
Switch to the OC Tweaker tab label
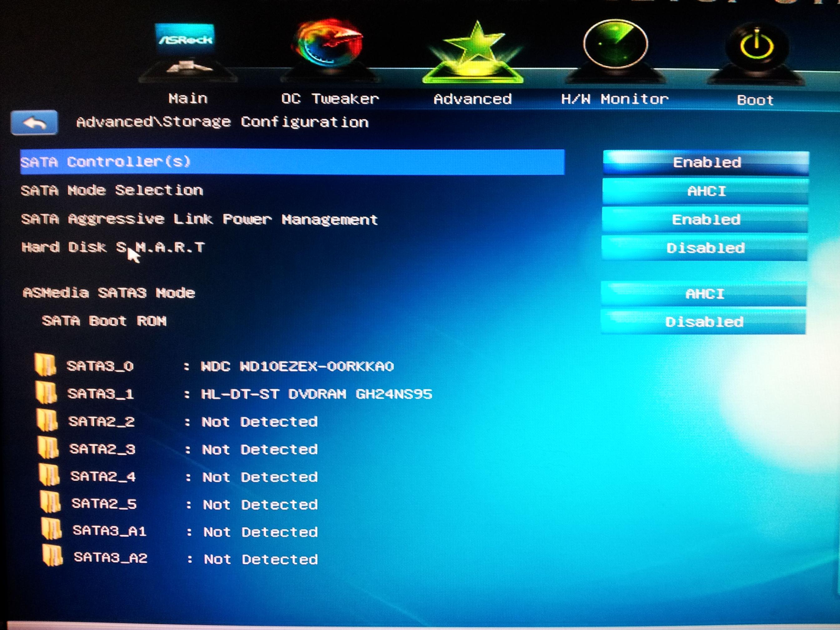point(330,99)
